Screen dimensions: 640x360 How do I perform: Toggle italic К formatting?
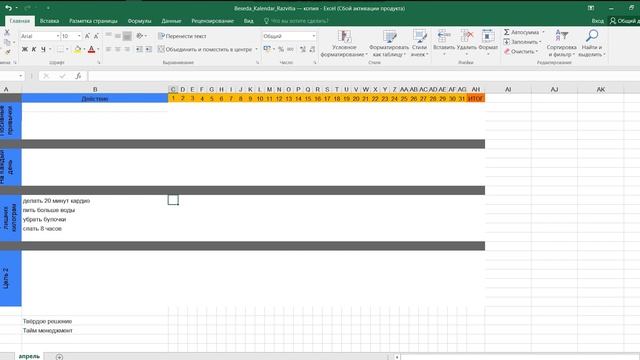coord(34,49)
